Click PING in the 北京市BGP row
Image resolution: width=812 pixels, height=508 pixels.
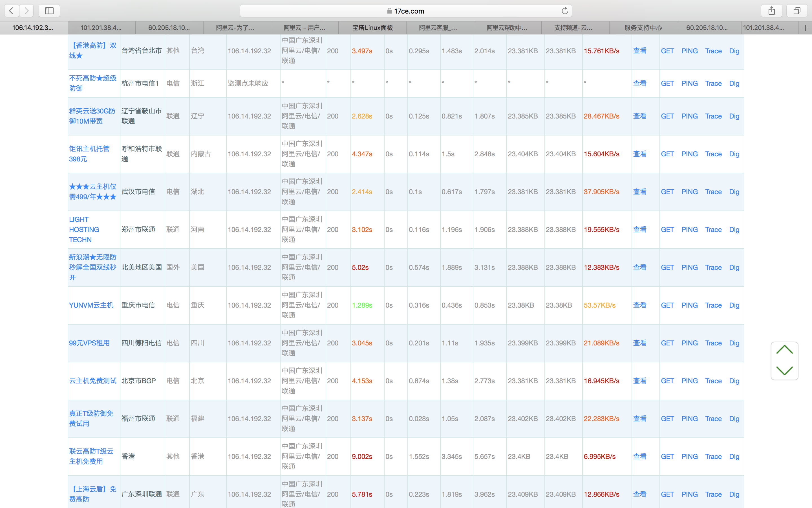pos(690,381)
